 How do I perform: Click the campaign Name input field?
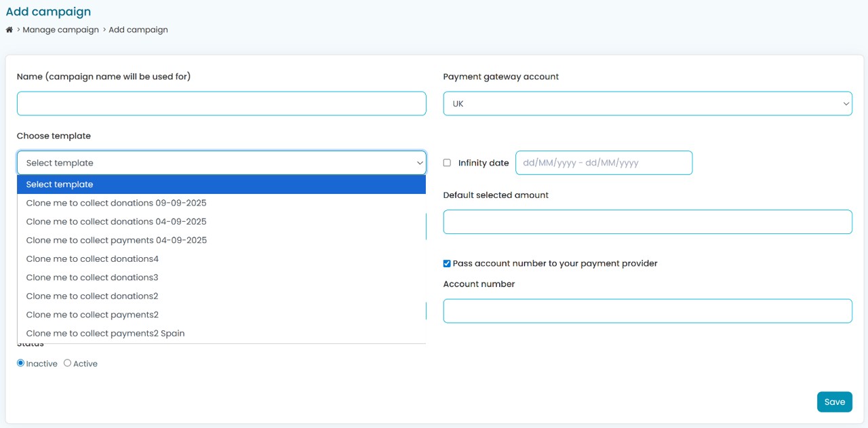pos(221,104)
